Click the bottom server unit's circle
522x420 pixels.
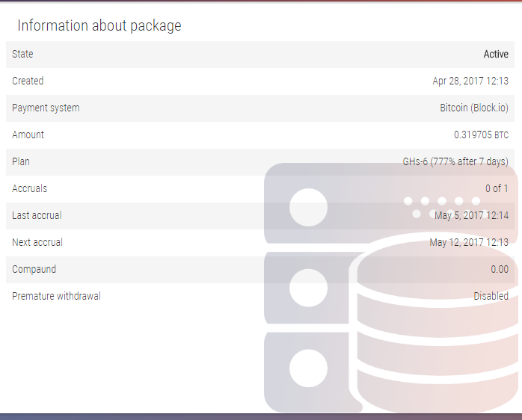coord(308,368)
